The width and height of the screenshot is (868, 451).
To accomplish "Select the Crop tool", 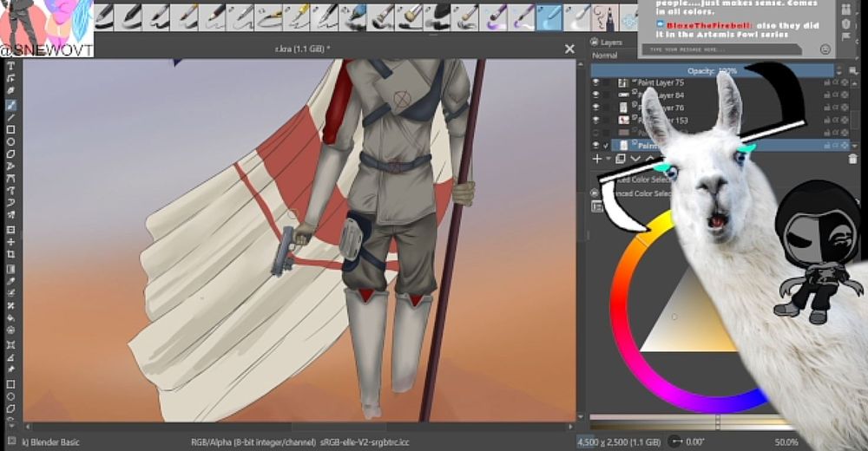I will [x=10, y=254].
